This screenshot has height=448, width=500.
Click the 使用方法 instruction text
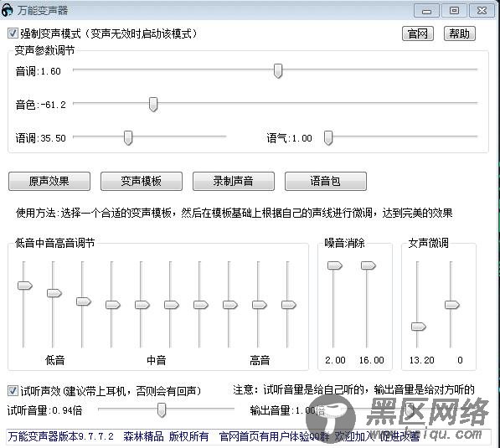click(234, 213)
